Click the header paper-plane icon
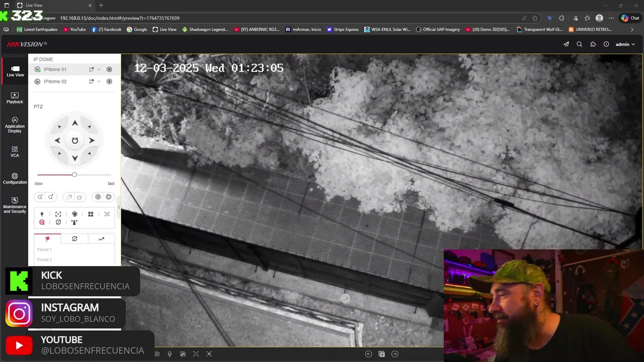The height and width of the screenshot is (362, 644). click(566, 44)
